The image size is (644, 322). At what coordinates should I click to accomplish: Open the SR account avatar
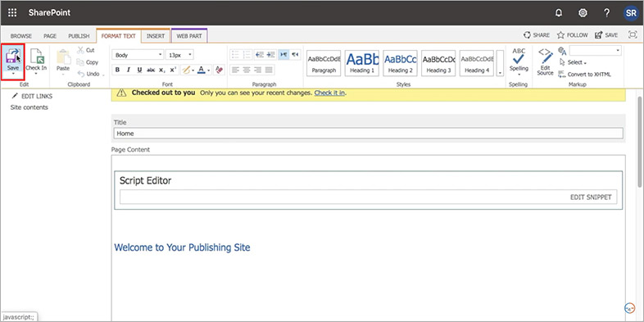[x=631, y=13]
